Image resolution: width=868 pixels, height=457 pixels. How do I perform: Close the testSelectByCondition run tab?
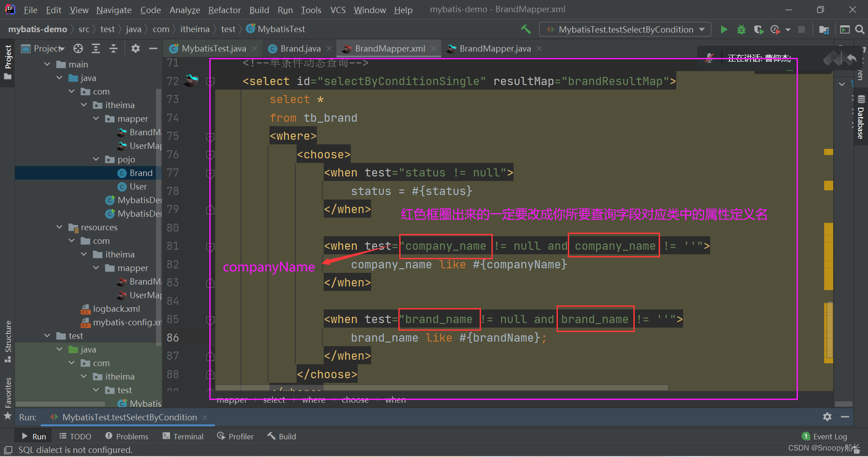coord(205,417)
